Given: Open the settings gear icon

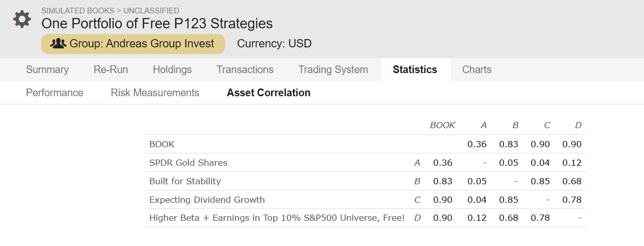Looking at the screenshot, I should point(22,19).
